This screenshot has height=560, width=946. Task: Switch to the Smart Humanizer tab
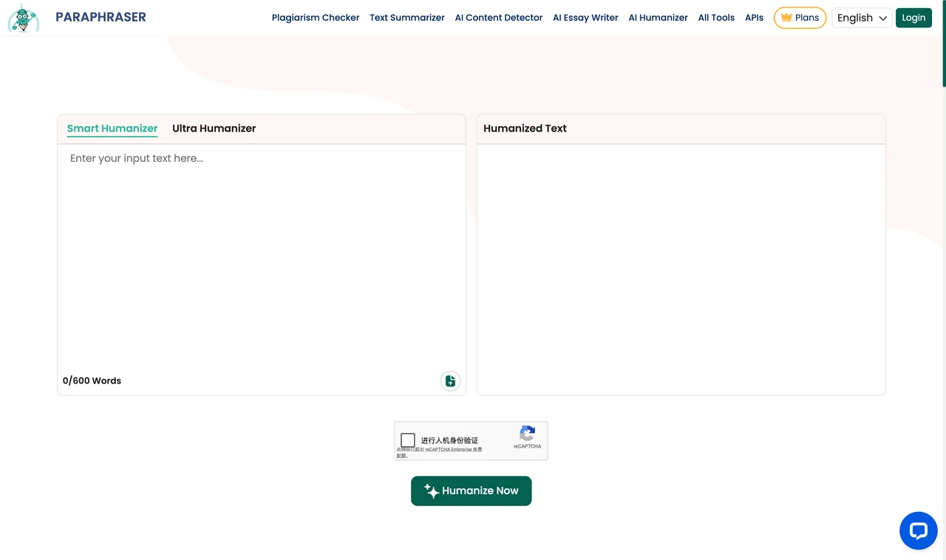point(112,129)
